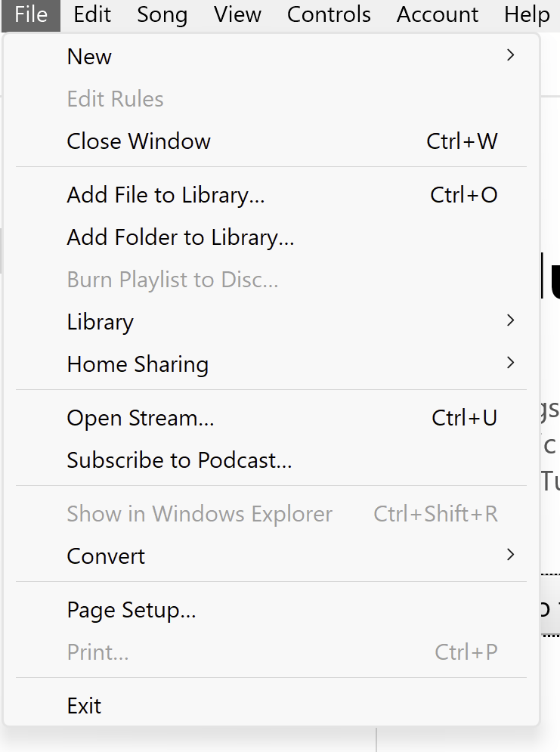Click Show in Windows Explorer entry
Viewport: 560px width, 752px height.
pos(200,514)
